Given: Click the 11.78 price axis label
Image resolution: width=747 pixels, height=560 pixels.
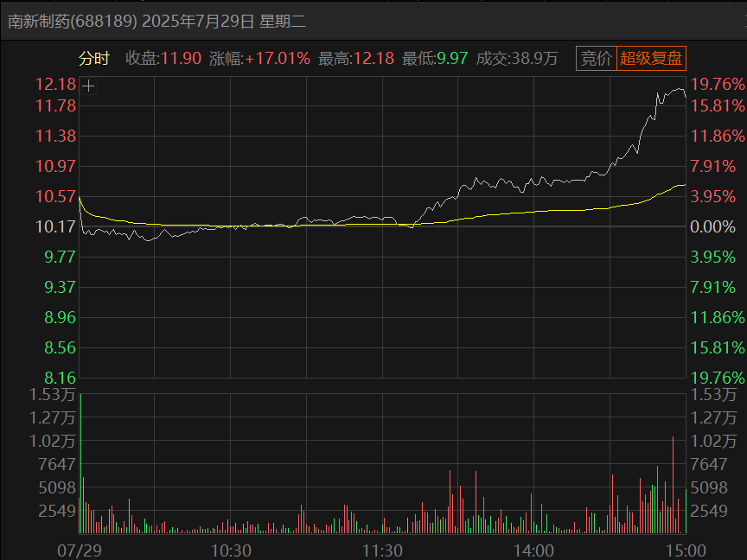Looking at the screenshot, I should click(x=55, y=105).
